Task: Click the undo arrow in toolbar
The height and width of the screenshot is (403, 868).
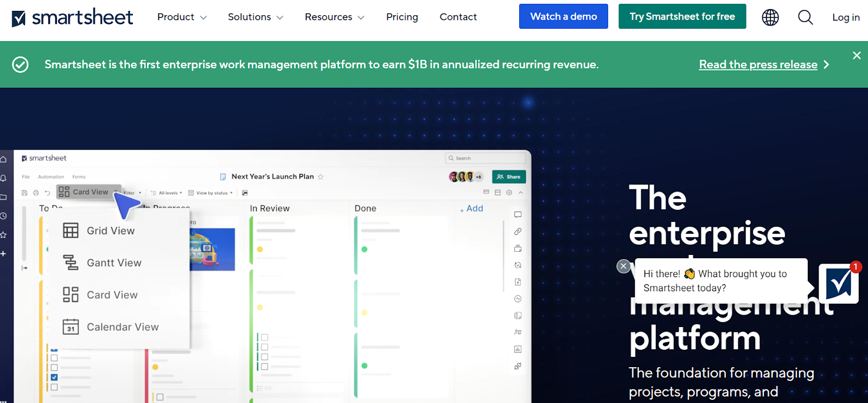Action: tap(47, 193)
